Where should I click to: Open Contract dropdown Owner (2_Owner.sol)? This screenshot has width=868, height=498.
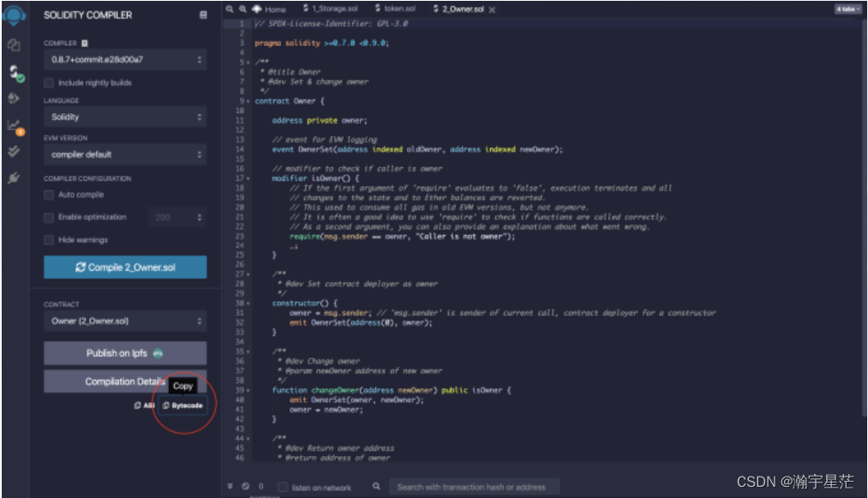click(125, 321)
